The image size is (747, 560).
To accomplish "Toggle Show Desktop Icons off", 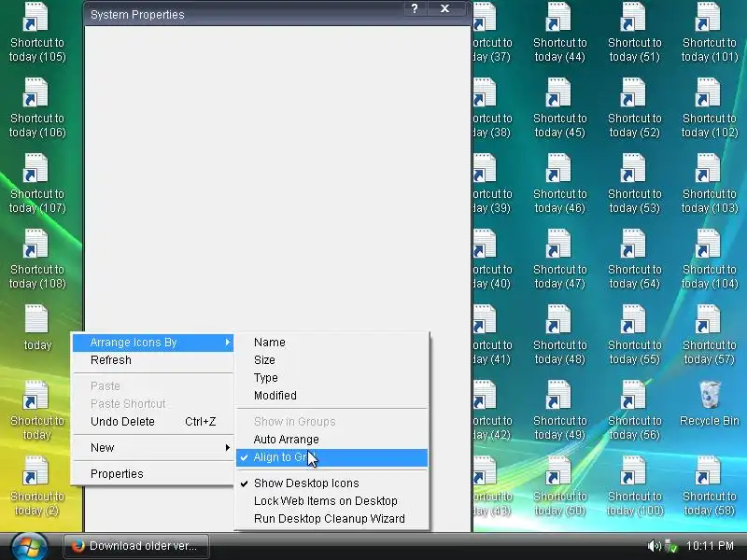I will point(332,483).
